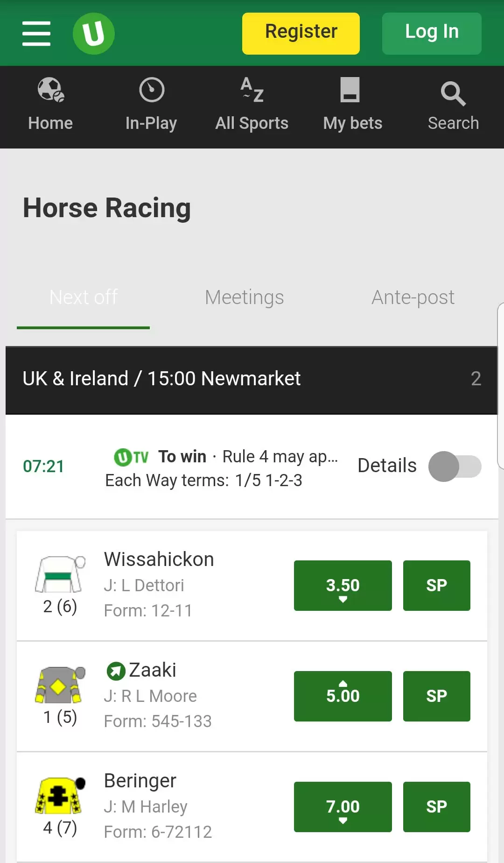
Task: Tap the Unibet TV stream icon
Action: point(131,457)
